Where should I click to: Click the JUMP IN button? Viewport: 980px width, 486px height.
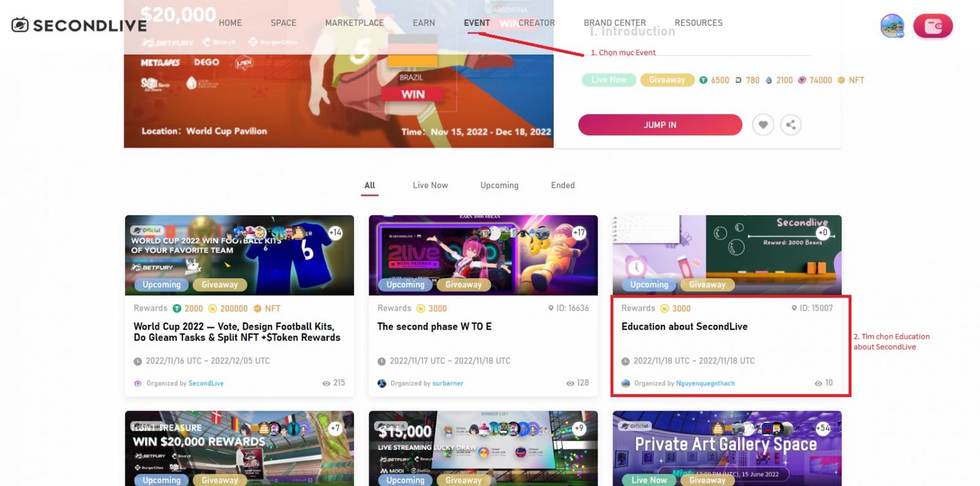tap(660, 125)
